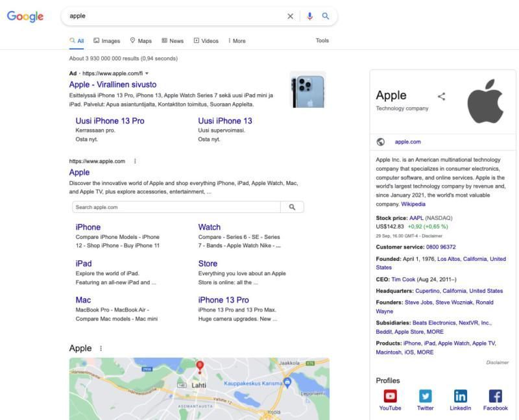
Task: Open apple.com link in knowledge panel
Action: pyautogui.click(x=408, y=142)
